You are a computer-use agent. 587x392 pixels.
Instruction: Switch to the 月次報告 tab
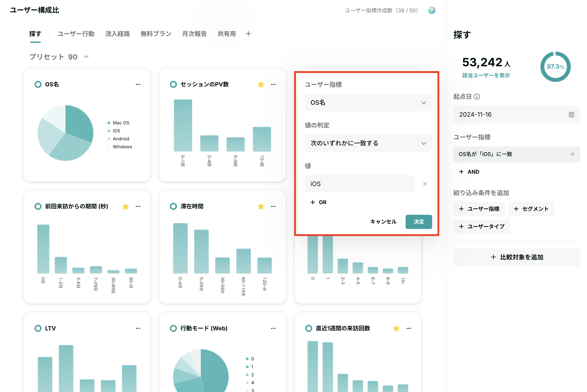pos(194,34)
